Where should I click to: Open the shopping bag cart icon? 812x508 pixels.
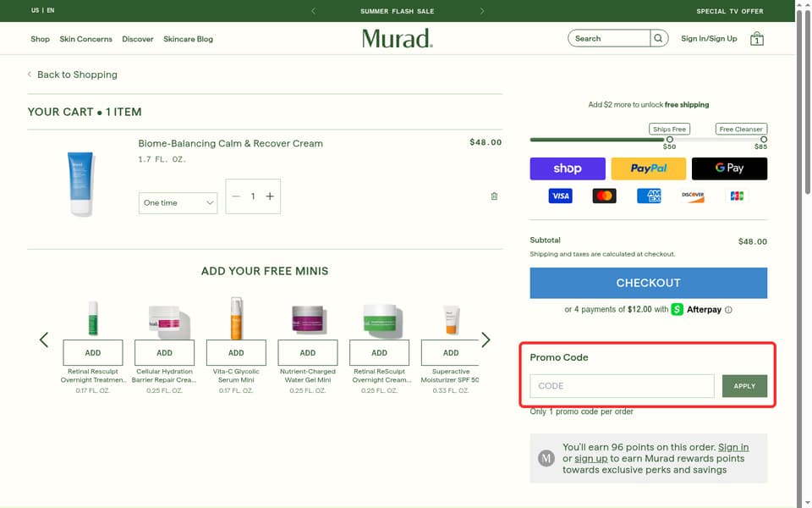756,39
